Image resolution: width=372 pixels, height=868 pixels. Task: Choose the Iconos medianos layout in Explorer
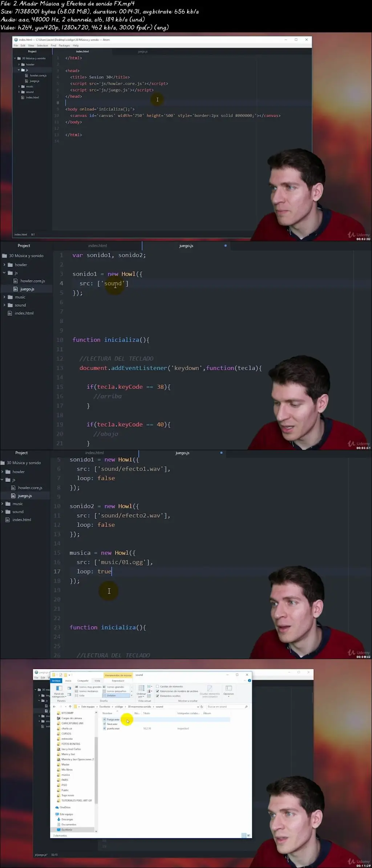coord(87,691)
